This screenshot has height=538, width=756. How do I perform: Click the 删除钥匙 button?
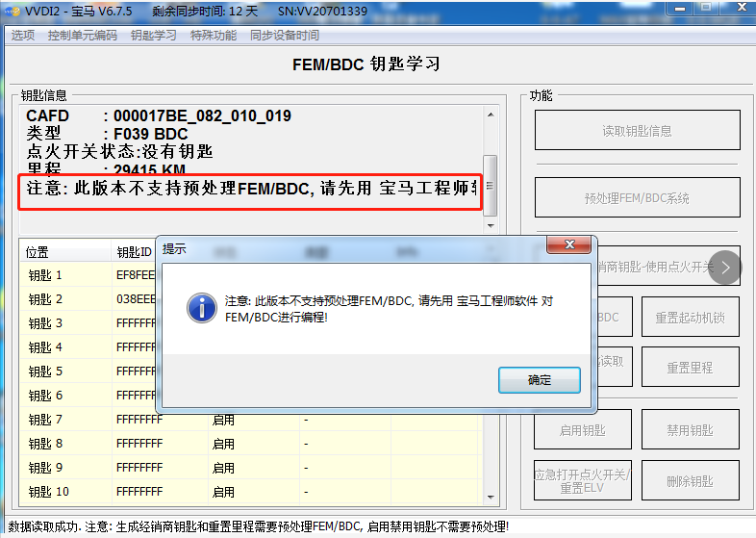point(690,480)
